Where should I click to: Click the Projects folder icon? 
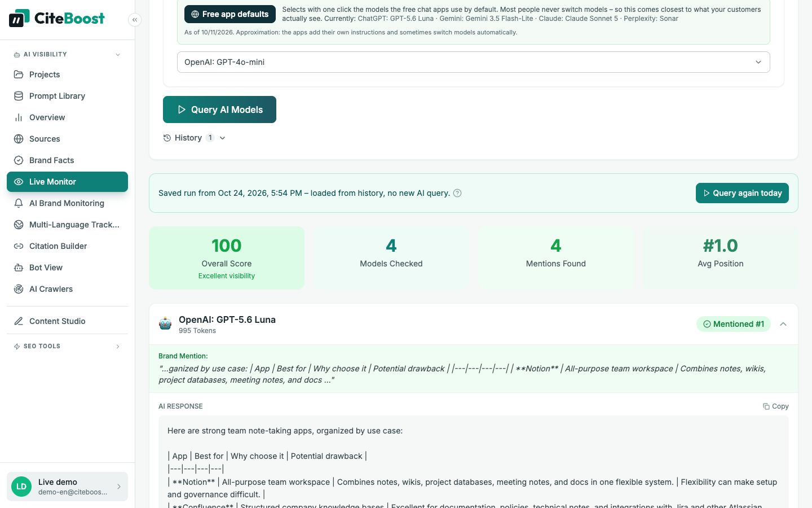point(19,75)
